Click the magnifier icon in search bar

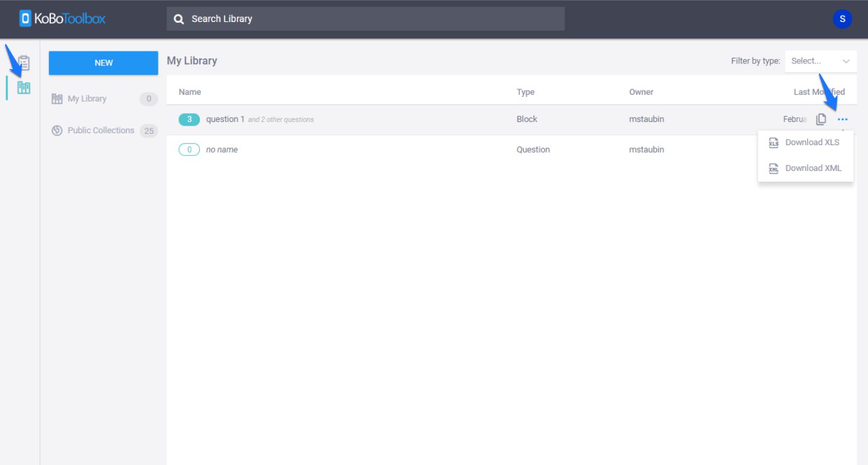pyautogui.click(x=179, y=19)
